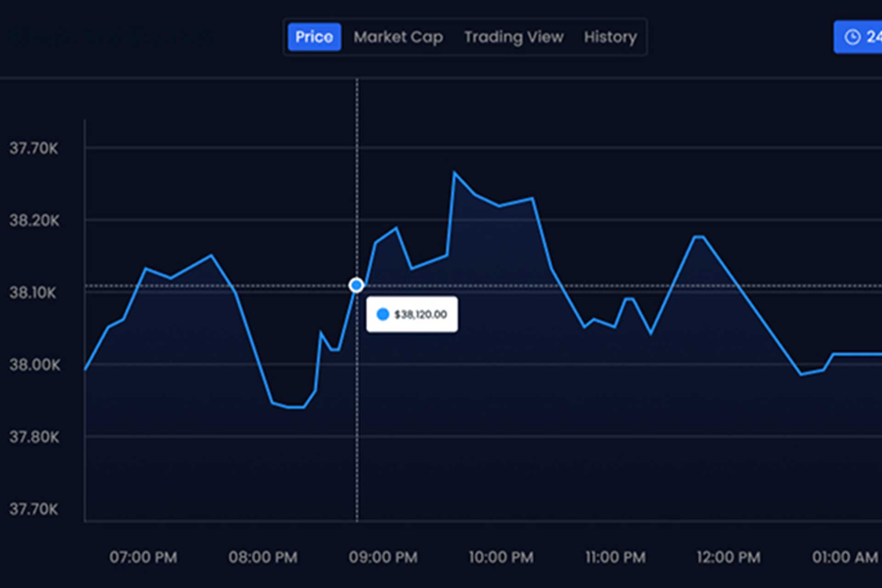Click the 09:00 PM time axis label
The image size is (882, 588).
[x=383, y=557]
